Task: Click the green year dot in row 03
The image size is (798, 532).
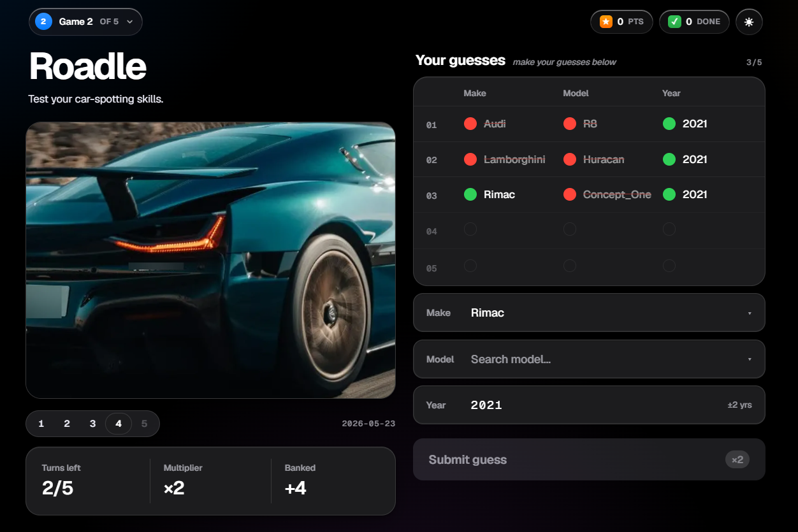Action: pos(669,194)
